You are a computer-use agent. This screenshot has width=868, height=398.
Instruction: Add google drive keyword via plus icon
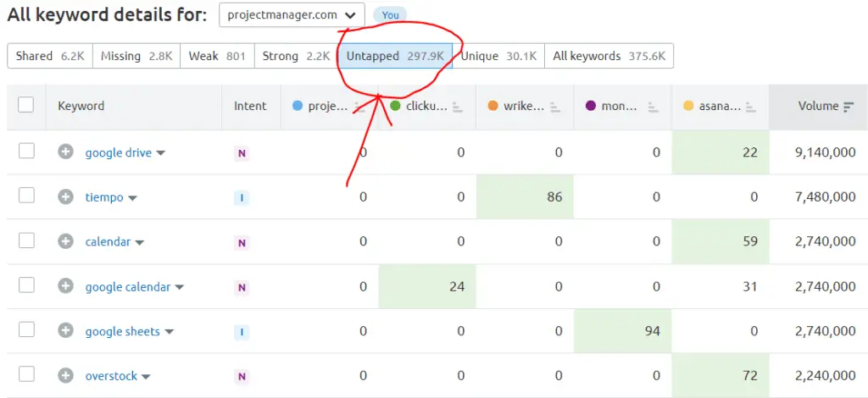66,152
